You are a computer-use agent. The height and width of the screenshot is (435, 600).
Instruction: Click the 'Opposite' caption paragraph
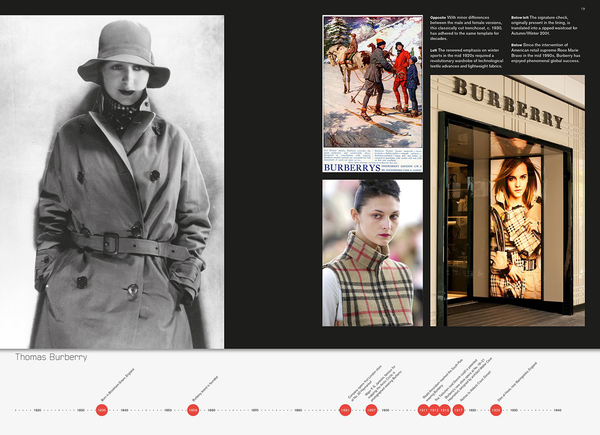pos(466,28)
